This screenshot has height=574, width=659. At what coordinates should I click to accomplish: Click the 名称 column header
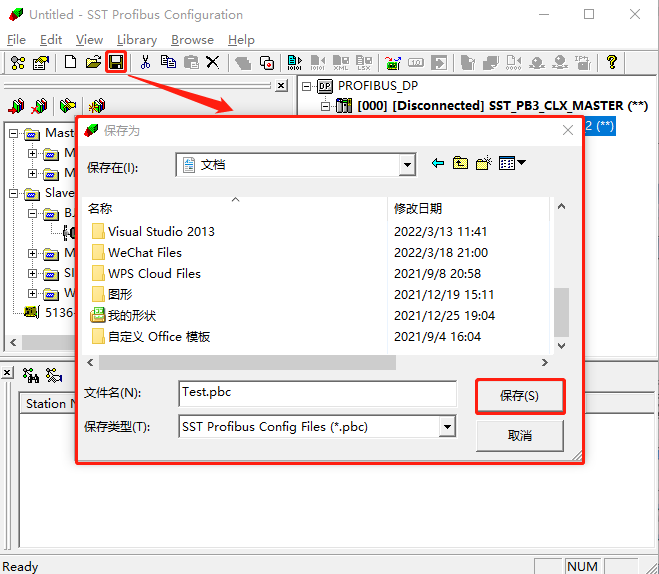click(235, 208)
